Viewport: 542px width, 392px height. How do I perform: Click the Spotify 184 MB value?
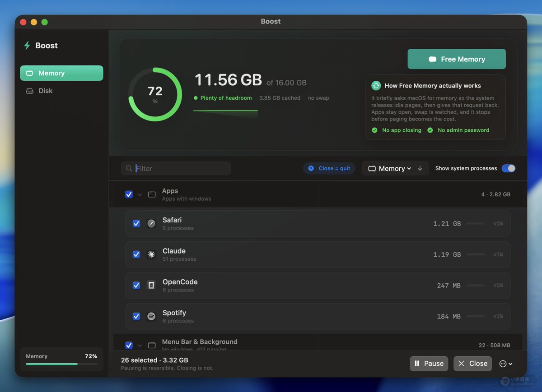pos(449,317)
